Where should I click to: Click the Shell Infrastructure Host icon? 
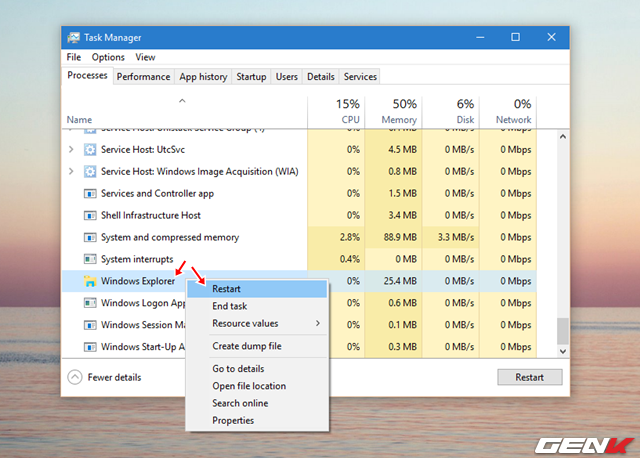click(90, 215)
